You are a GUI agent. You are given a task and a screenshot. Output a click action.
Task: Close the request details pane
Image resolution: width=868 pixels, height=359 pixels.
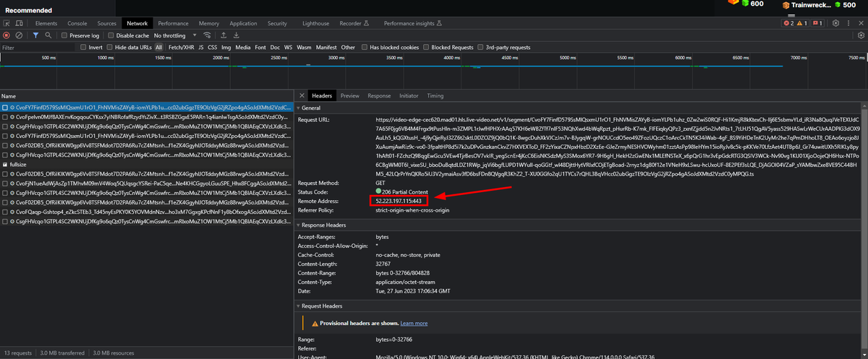300,95
